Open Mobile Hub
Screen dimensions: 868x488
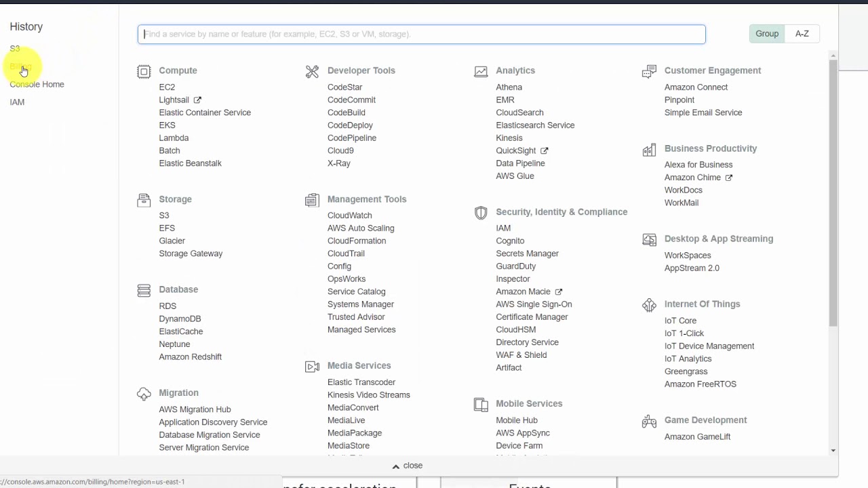[516, 420]
